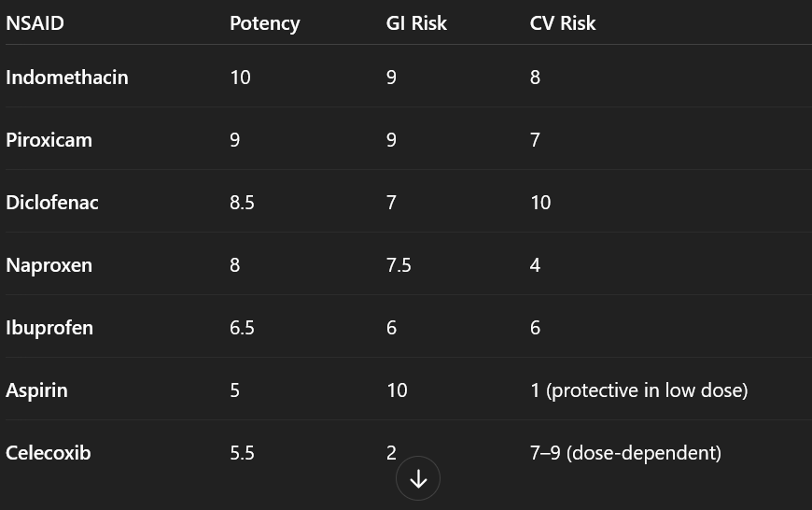
Task: Click the Celecoxib row name
Action: tap(49, 453)
